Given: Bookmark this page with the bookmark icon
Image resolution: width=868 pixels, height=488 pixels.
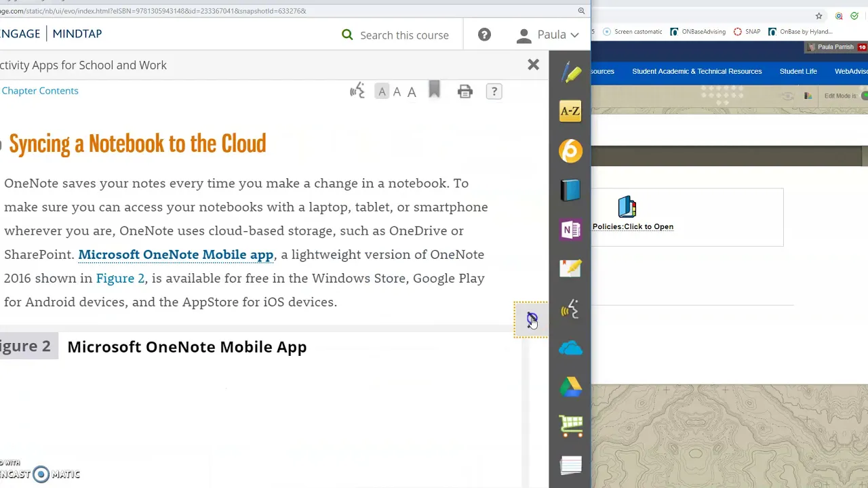Looking at the screenshot, I should (x=434, y=90).
